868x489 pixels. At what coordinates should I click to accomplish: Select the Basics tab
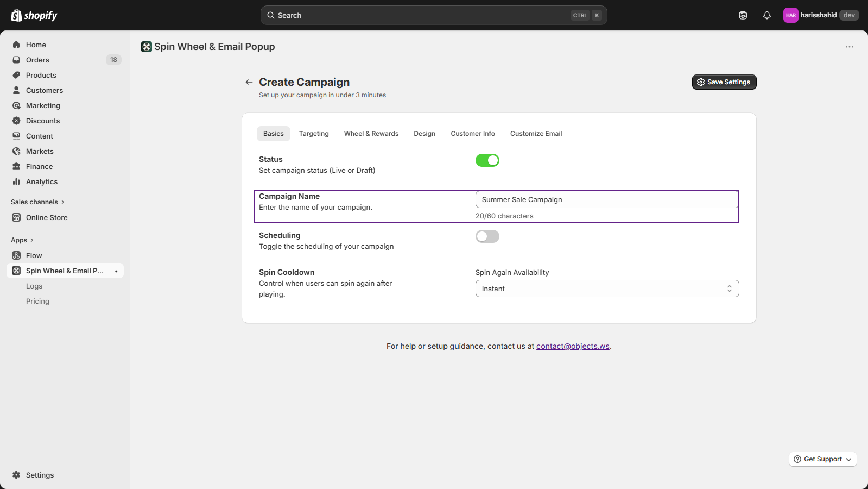click(x=274, y=134)
